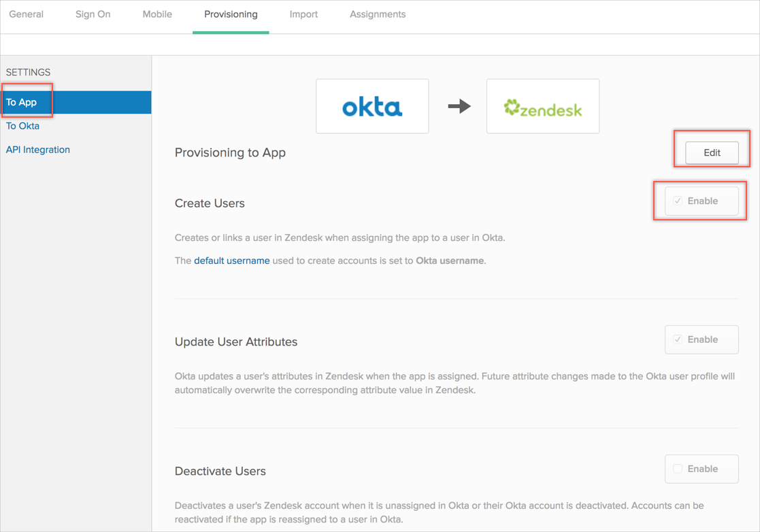Switch to the Assignments tab

pos(378,14)
